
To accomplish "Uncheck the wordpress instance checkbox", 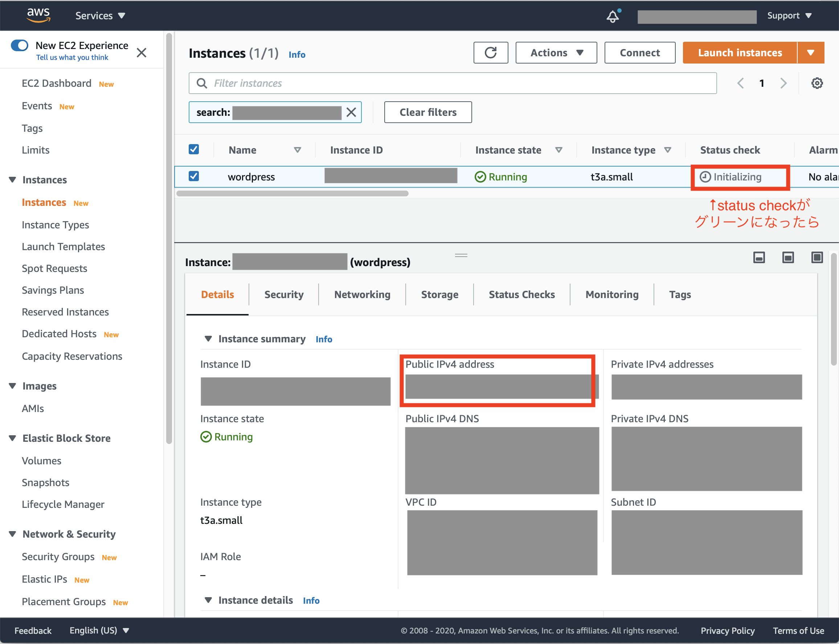I will (x=194, y=176).
